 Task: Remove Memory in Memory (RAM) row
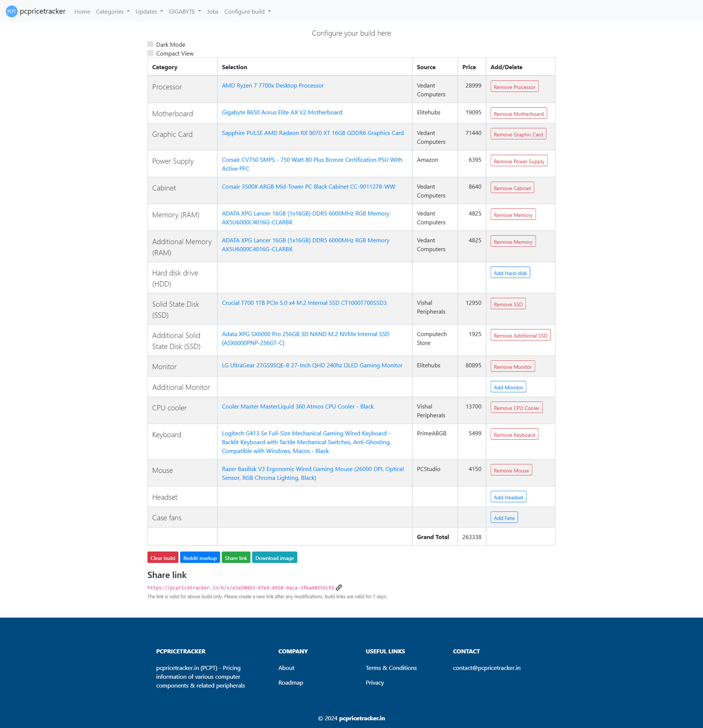pyautogui.click(x=513, y=215)
